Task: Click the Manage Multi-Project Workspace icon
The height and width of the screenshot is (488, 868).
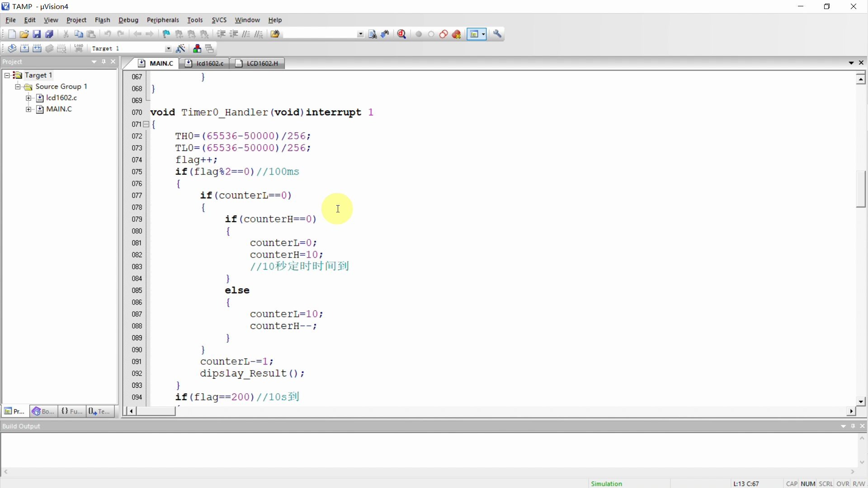Action: pos(210,49)
